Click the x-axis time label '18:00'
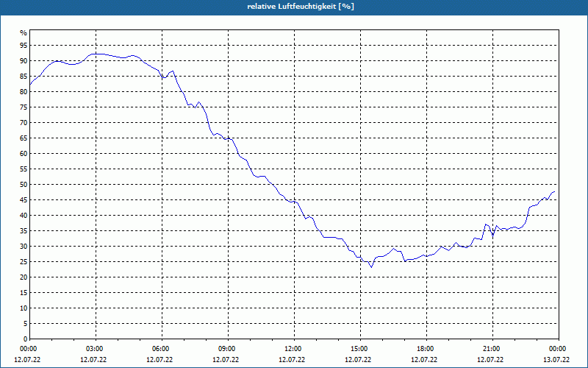Viewport: 588px width, 368px height. click(x=426, y=349)
